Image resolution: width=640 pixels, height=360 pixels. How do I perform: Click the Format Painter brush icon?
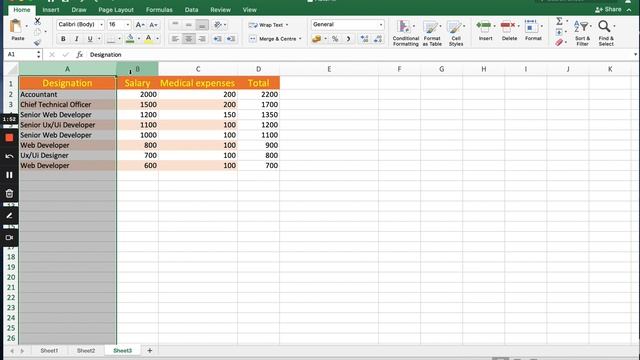(x=37, y=42)
